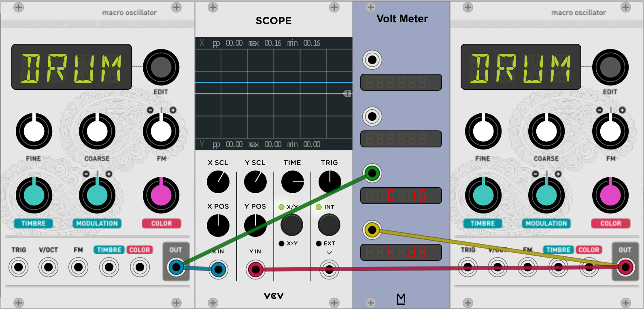
Task: Click the right oscillator FINE knob
Action: click(x=483, y=131)
